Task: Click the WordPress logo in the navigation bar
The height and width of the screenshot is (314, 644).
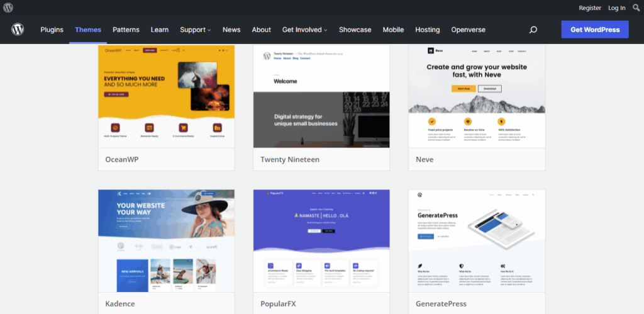Action: pyautogui.click(x=18, y=30)
